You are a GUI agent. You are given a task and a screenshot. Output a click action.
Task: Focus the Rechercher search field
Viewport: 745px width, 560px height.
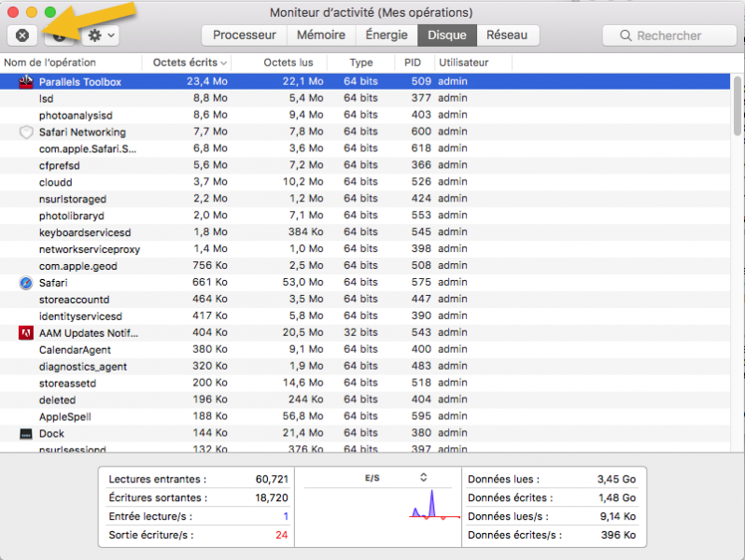point(669,35)
